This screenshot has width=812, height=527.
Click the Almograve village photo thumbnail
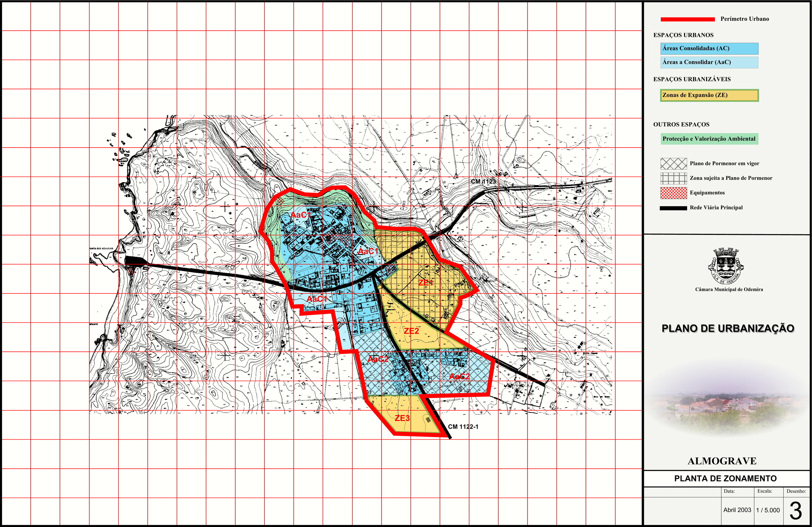[727, 402]
